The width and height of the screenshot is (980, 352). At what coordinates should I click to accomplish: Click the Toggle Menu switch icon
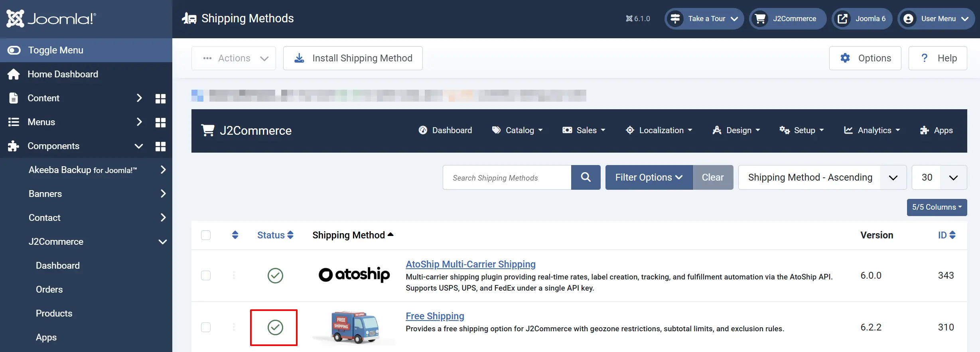pyautogui.click(x=14, y=50)
